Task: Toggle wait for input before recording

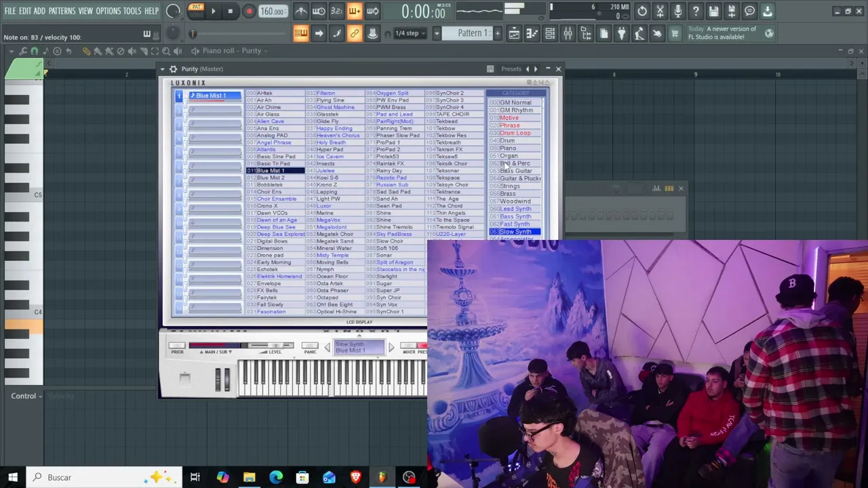Action: (318, 12)
